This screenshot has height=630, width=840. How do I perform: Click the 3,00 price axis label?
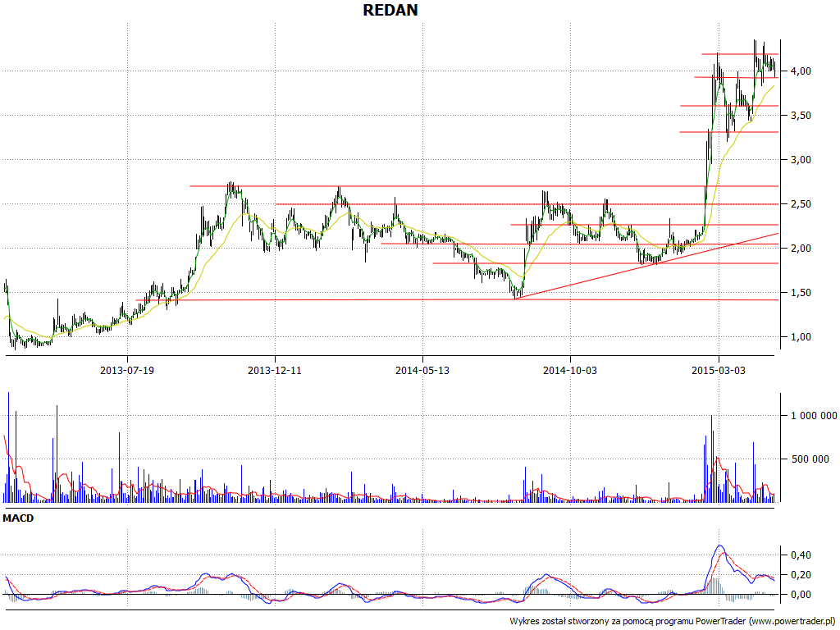[800, 160]
